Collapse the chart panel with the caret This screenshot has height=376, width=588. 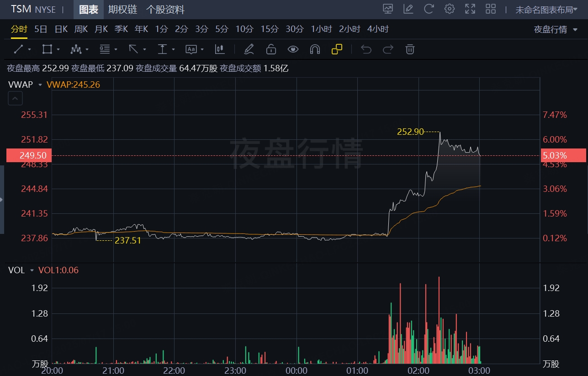point(15,98)
